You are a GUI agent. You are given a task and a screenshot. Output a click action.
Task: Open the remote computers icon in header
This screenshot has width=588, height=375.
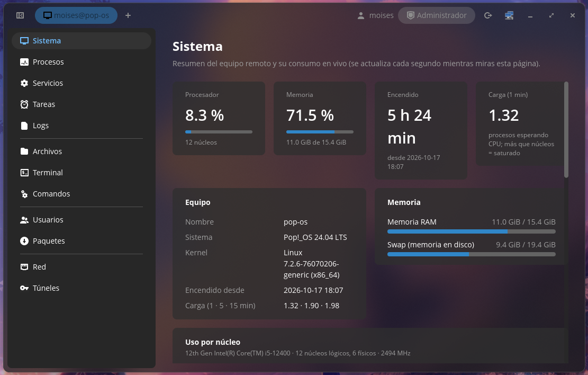pos(509,15)
